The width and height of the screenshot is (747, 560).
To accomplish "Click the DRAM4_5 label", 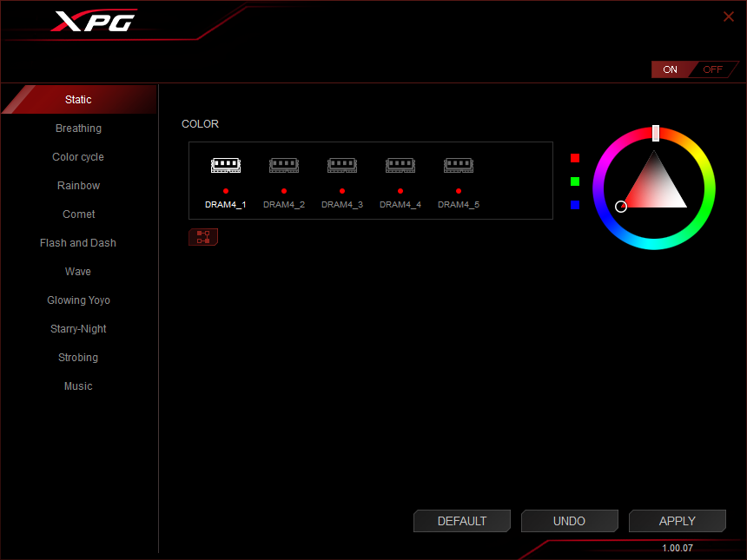I will point(459,205).
